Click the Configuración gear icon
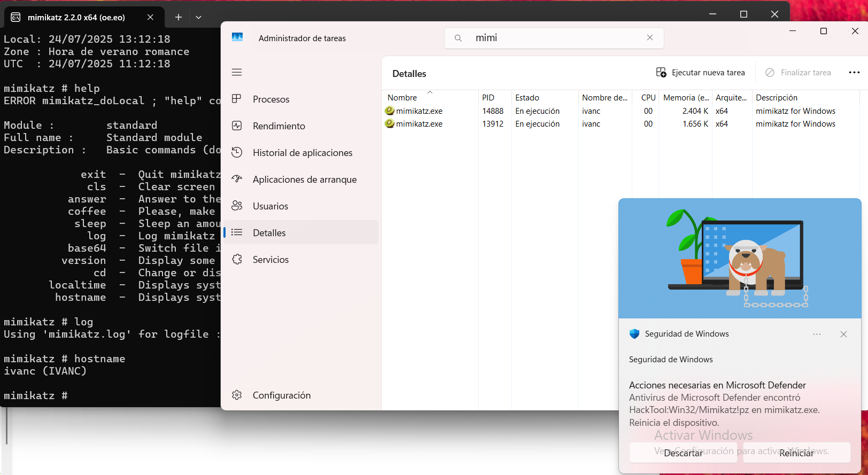 (237, 395)
